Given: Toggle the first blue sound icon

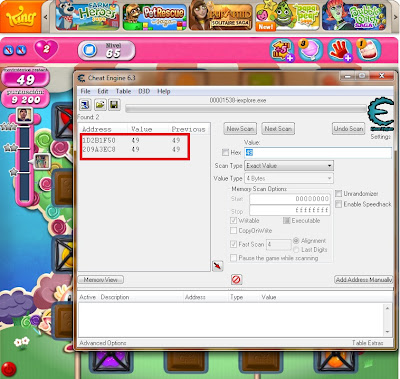Looking at the screenshot, I should [9, 50].
